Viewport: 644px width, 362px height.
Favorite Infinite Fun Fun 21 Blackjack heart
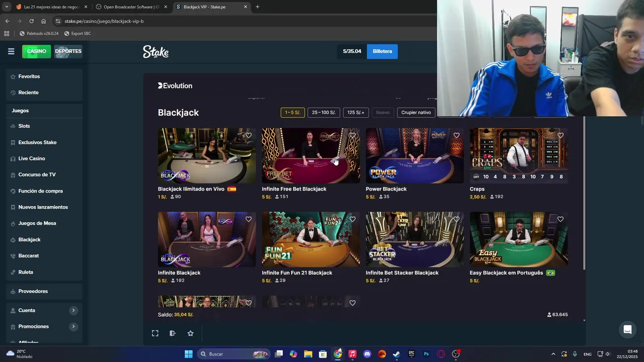[352, 219]
